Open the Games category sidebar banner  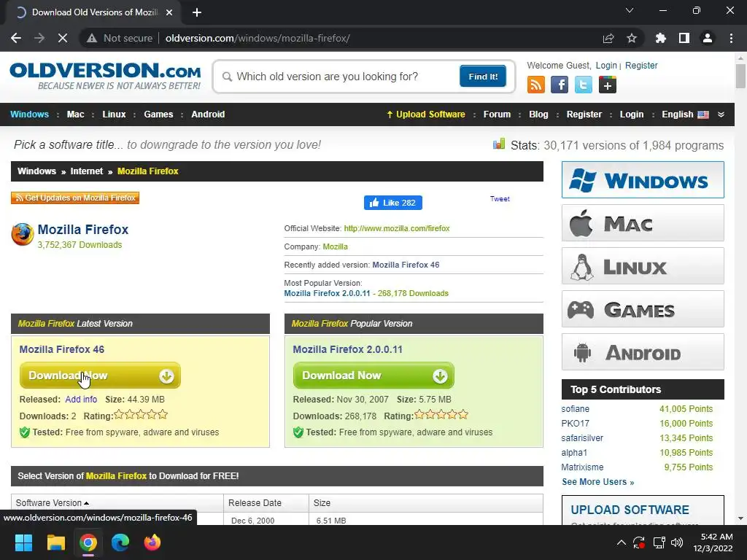coord(643,309)
